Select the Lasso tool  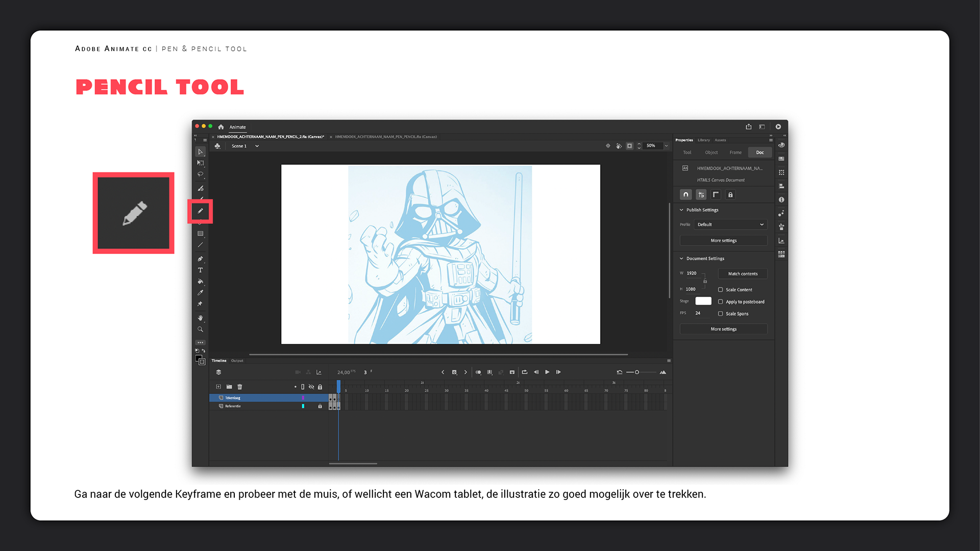pos(200,174)
